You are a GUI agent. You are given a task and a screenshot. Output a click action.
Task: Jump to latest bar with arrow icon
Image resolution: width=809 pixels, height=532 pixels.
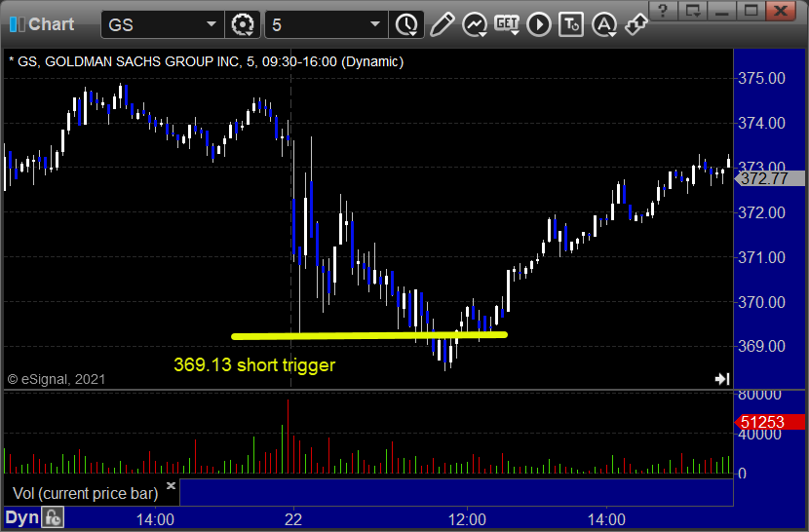[722, 379]
